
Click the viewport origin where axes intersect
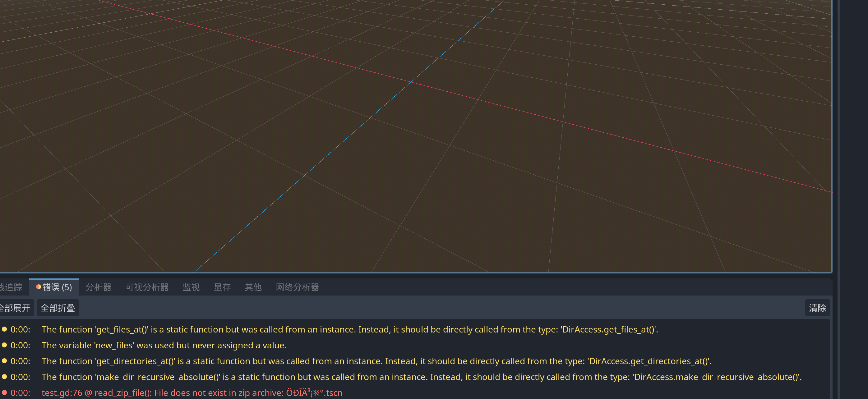pyautogui.click(x=411, y=82)
